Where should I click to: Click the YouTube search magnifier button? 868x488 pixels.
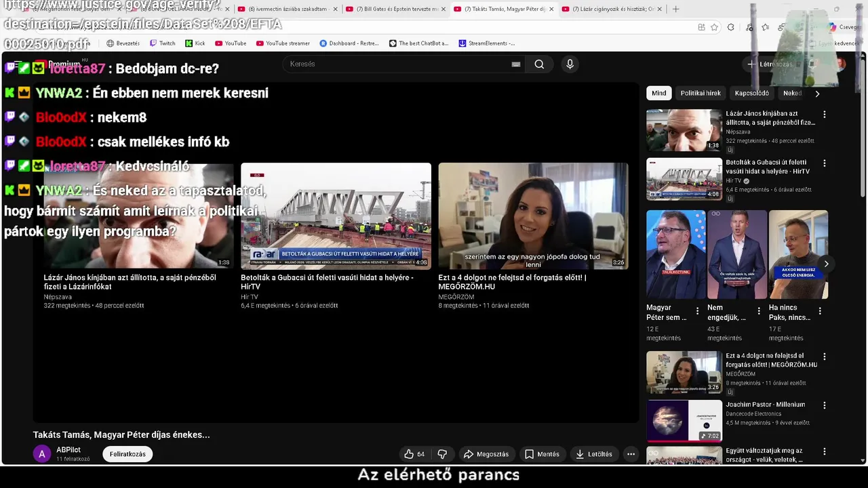point(539,64)
